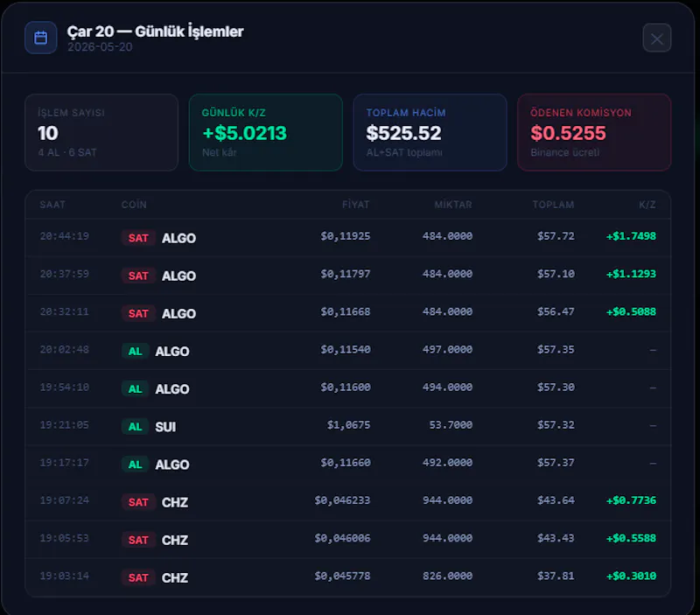Click the time 19:17:17
The image size is (700, 615).
(64, 463)
